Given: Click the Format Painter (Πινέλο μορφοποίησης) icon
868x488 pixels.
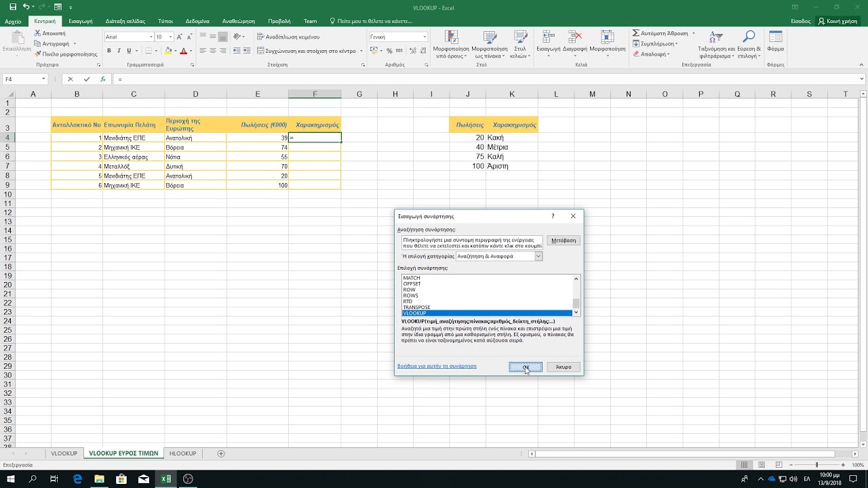Looking at the screenshot, I should tap(37, 54).
